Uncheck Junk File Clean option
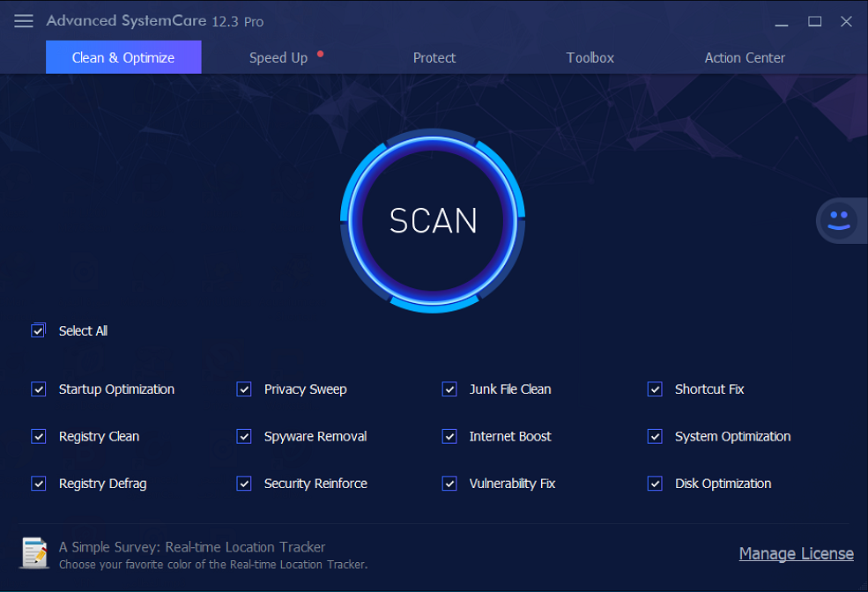The height and width of the screenshot is (592, 868). [x=449, y=389]
